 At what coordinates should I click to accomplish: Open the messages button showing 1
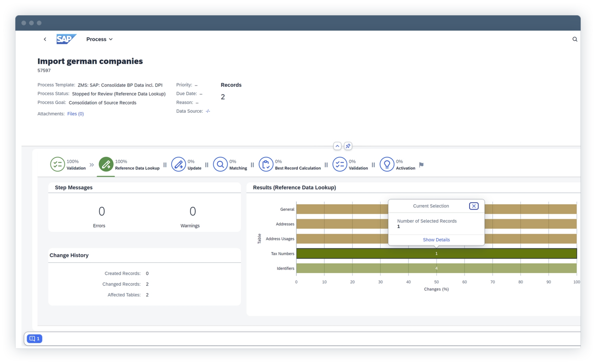(x=34, y=338)
